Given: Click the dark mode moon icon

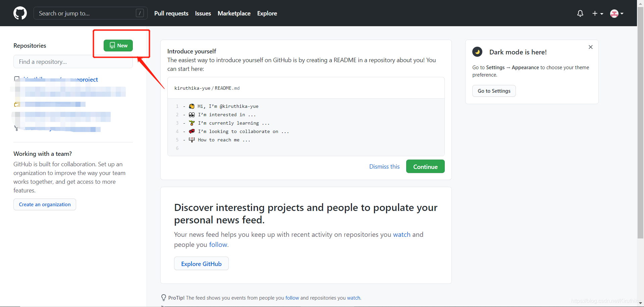Looking at the screenshot, I should pos(477,52).
